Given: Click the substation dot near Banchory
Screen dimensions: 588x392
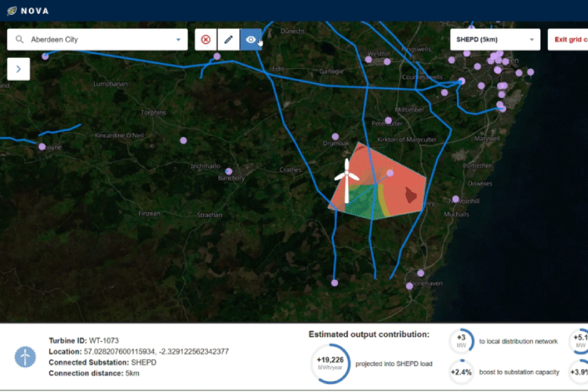Looking at the screenshot, I should [x=229, y=171].
